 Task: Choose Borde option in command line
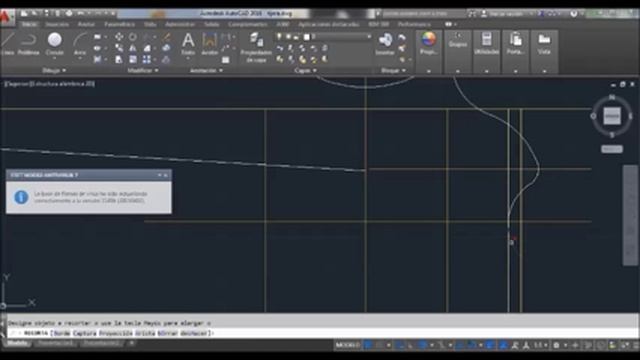(x=61, y=333)
